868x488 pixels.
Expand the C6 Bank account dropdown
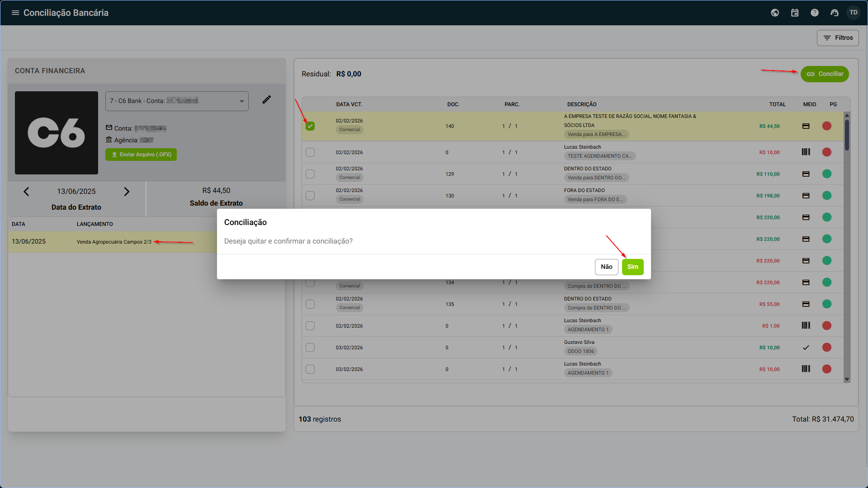point(242,101)
